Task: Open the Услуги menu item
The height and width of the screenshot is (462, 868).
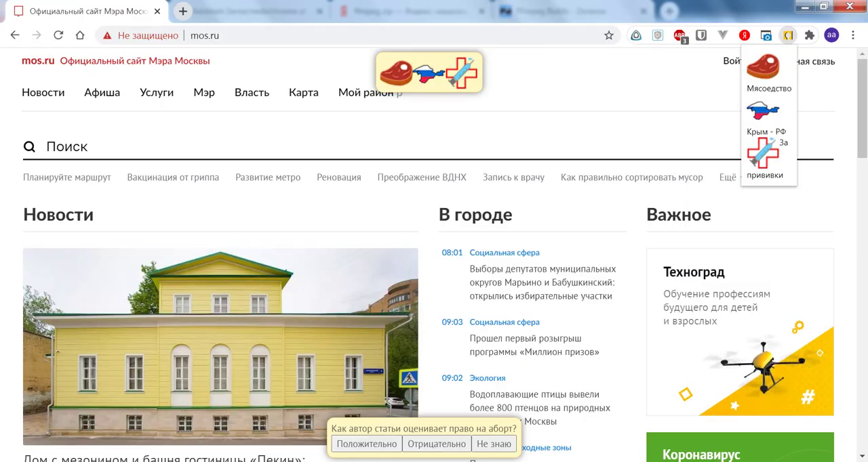Action: click(157, 93)
